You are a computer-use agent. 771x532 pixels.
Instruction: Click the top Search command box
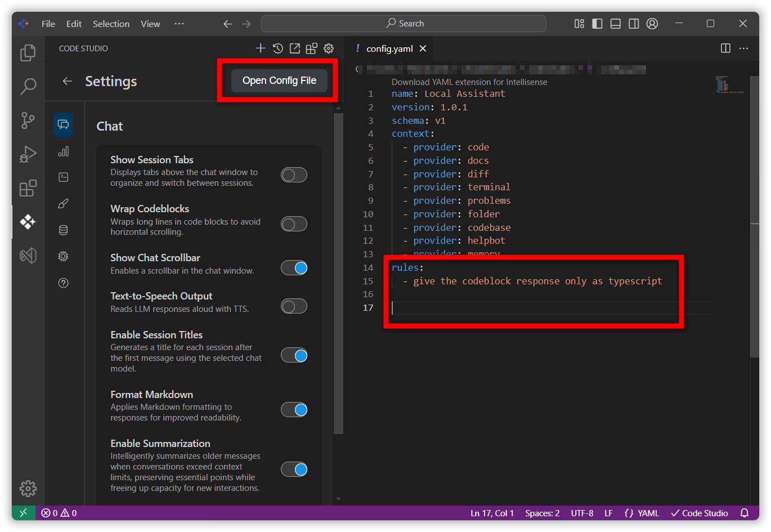coord(404,24)
